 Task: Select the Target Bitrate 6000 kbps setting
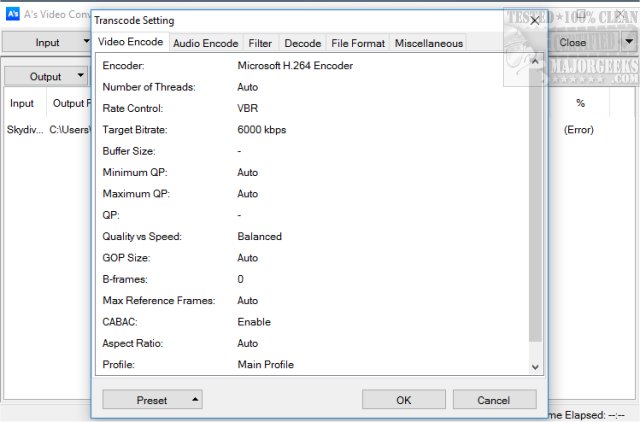[x=260, y=130]
